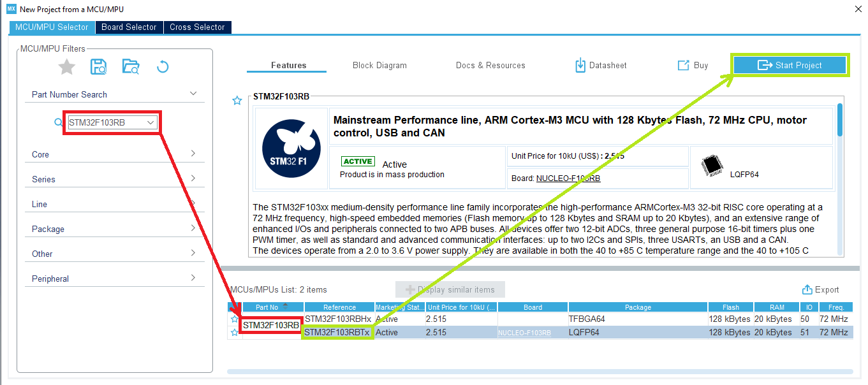
Task: Toggle favorite star for STM32F103RBHx row
Action: (x=235, y=319)
